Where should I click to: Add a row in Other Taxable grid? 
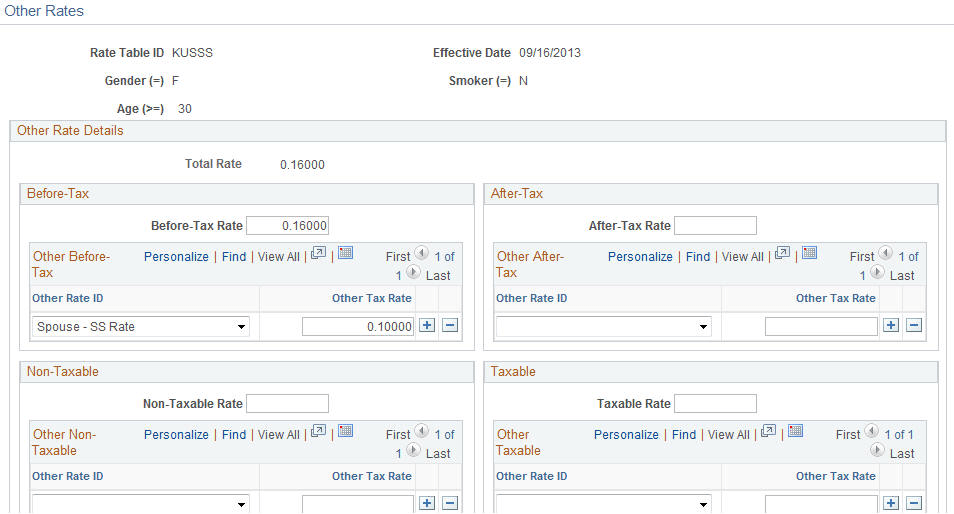click(x=891, y=503)
